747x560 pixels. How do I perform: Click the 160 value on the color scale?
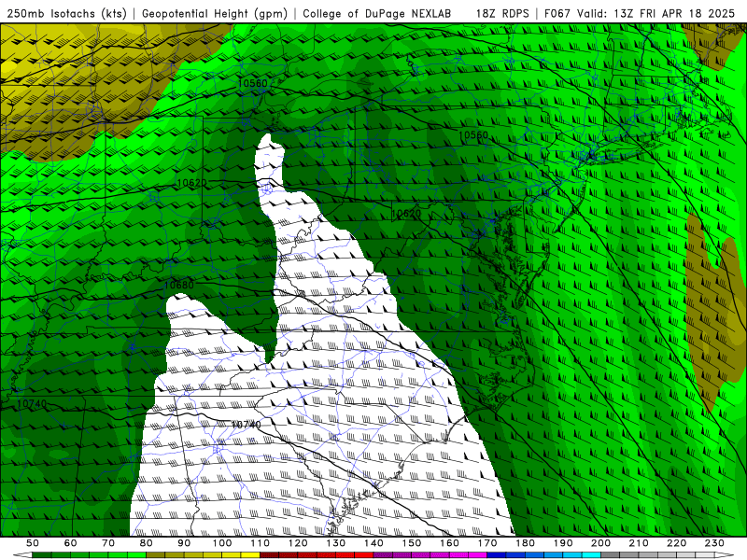point(449,543)
